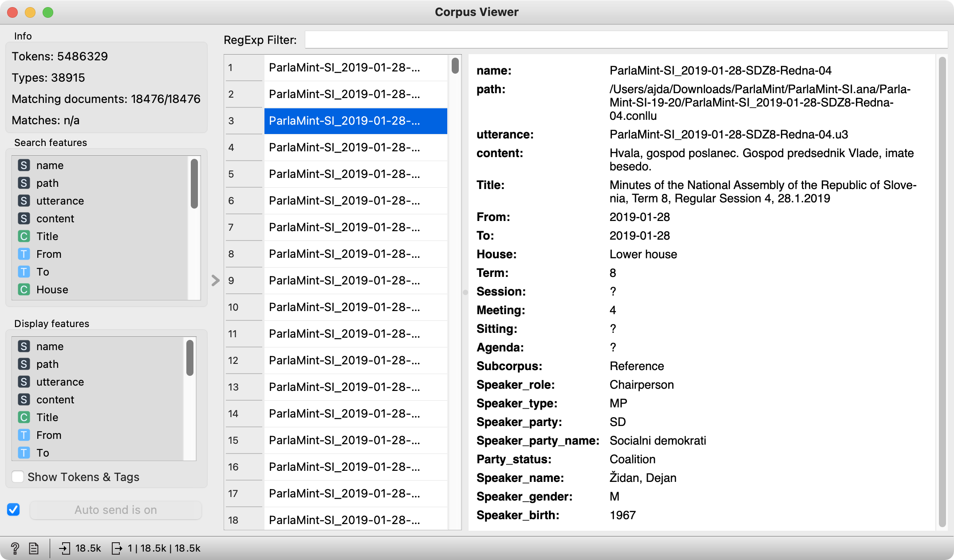Screen dimensions: 954x560
Task: Enable Show Tokens & Tags checkbox
Action: (18, 477)
